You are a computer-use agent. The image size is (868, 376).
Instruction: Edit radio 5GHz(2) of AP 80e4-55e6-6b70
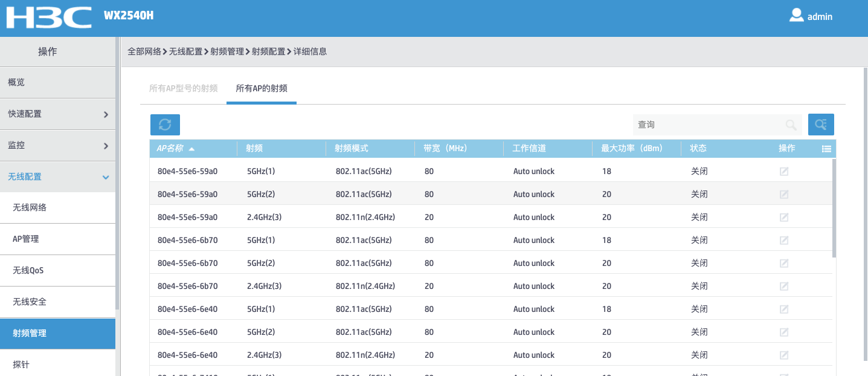784,264
